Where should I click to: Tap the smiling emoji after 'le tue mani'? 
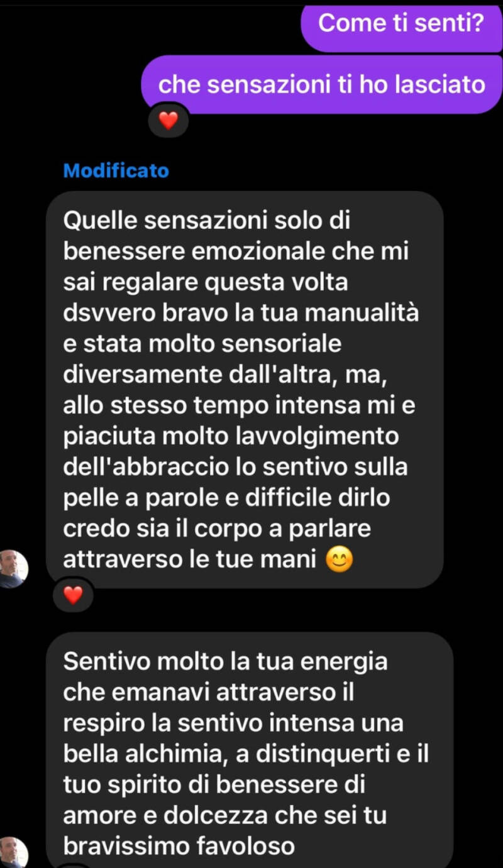click(339, 560)
